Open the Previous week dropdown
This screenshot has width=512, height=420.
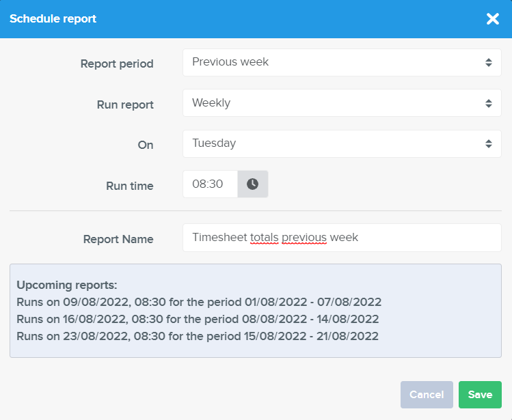tap(342, 62)
